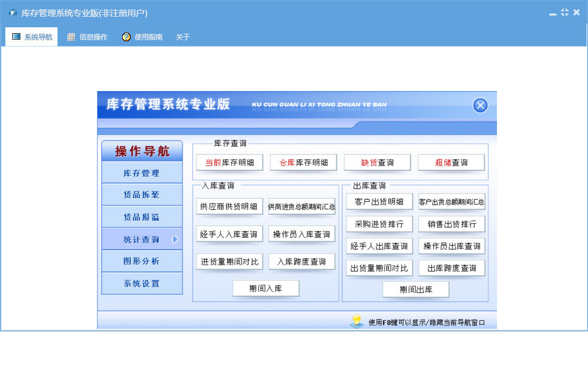
Task: Expand arrow next to 统计查询
Action: pyautogui.click(x=175, y=239)
